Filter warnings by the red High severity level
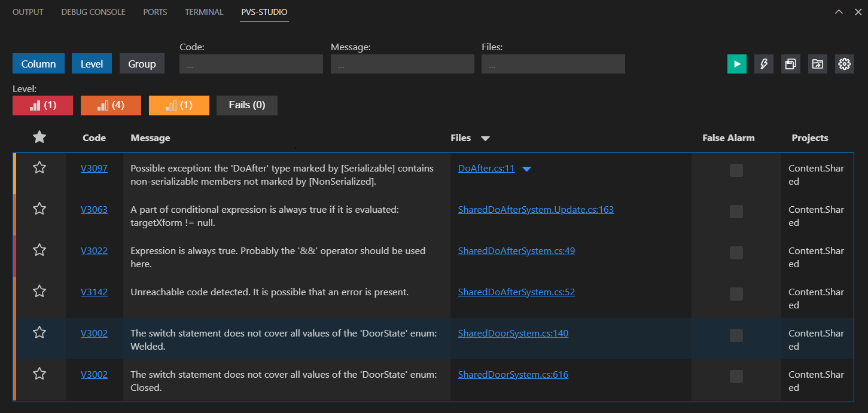The width and height of the screenshot is (868, 413). pos(42,105)
